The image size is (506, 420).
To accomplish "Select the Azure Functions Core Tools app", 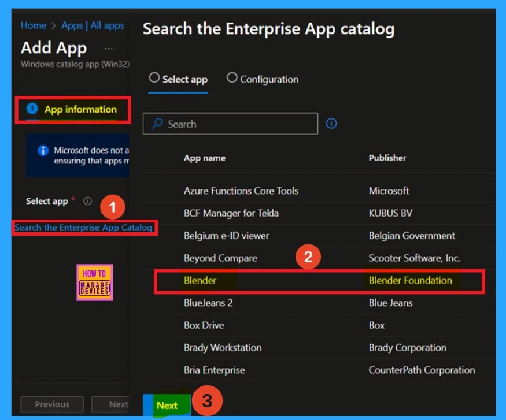I will [x=241, y=191].
